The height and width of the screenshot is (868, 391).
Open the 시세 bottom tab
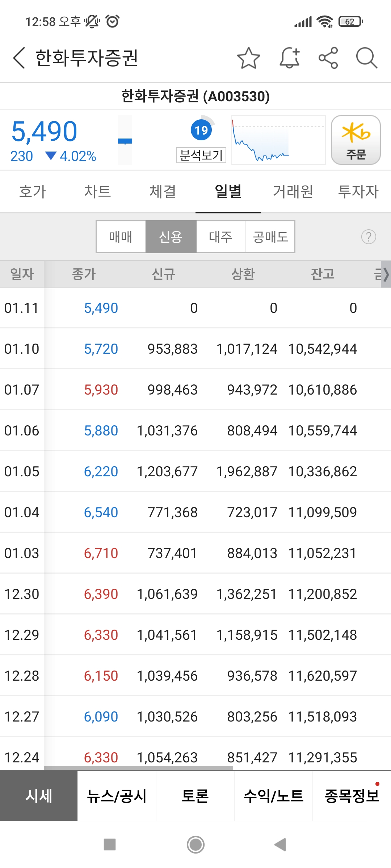(39, 796)
